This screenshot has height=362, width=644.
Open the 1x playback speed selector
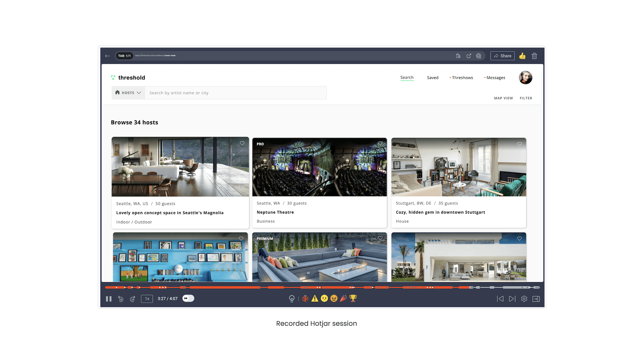[147, 299]
